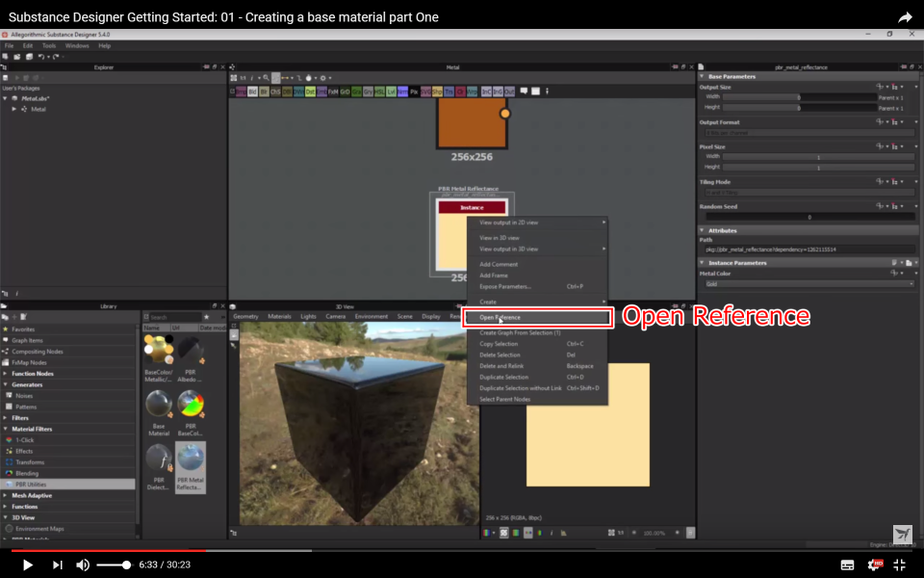
Task: Collapse the Metal.sbs package tree
Action: click(6, 98)
